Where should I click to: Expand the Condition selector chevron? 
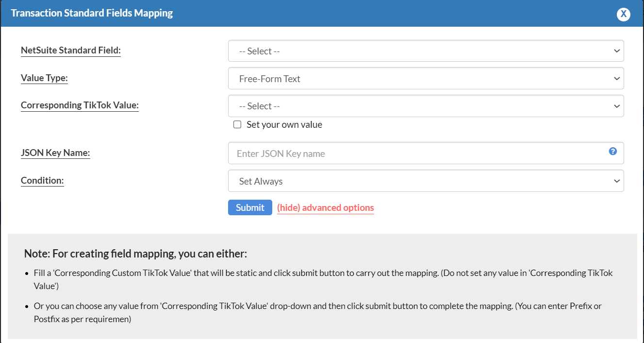click(x=616, y=180)
